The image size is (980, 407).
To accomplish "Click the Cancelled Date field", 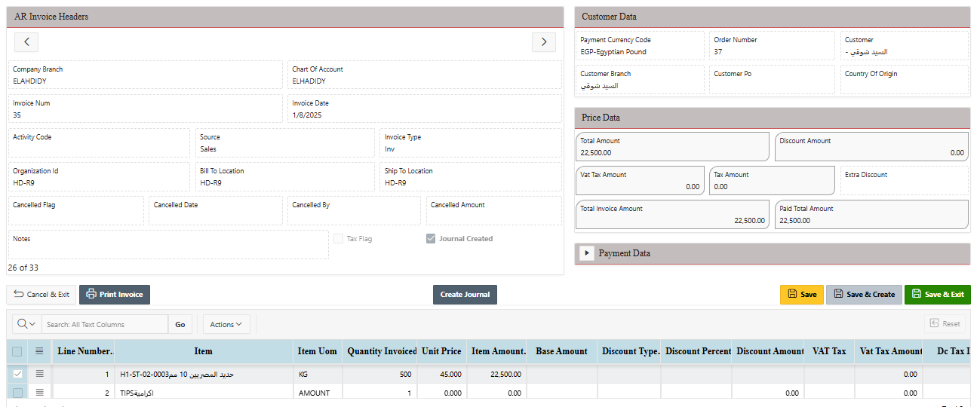I will point(216,210).
